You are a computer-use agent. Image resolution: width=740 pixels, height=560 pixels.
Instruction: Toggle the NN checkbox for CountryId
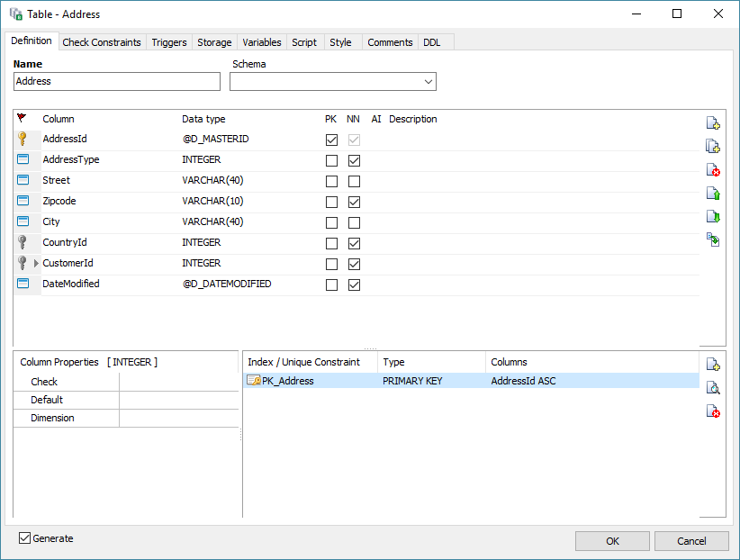click(x=354, y=243)
